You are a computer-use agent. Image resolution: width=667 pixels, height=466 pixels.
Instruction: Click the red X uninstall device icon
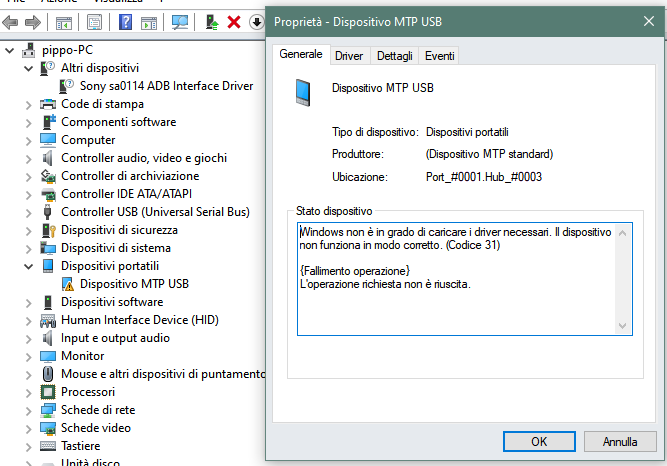234,21
